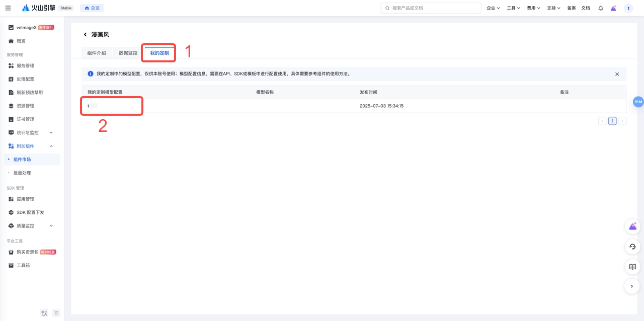Collapse the sidebar with bottom toggle icon
Screen dimensions: 644x321
[x=56, y=313]
